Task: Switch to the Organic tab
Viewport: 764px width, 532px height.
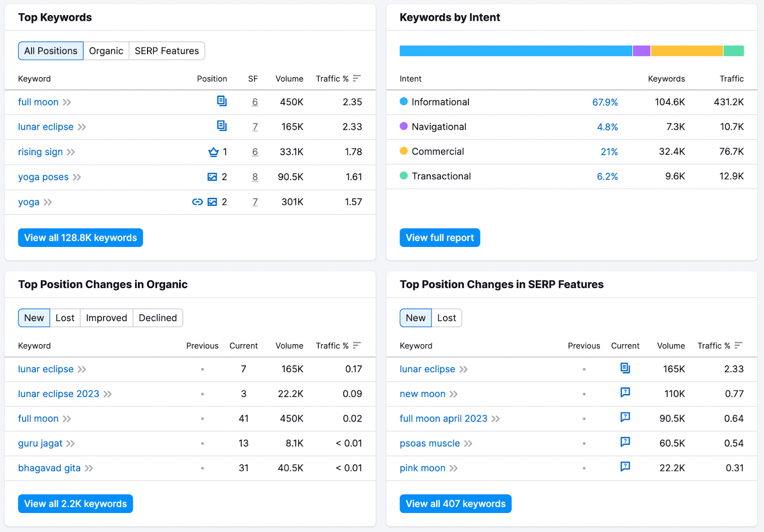Action: pyautogui.click(x=106, y=51)
